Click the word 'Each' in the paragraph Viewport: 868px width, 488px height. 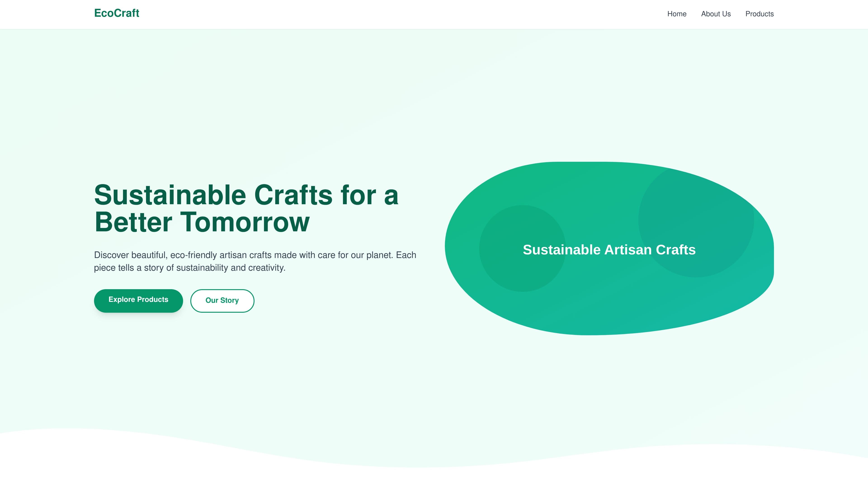(406, 255)
